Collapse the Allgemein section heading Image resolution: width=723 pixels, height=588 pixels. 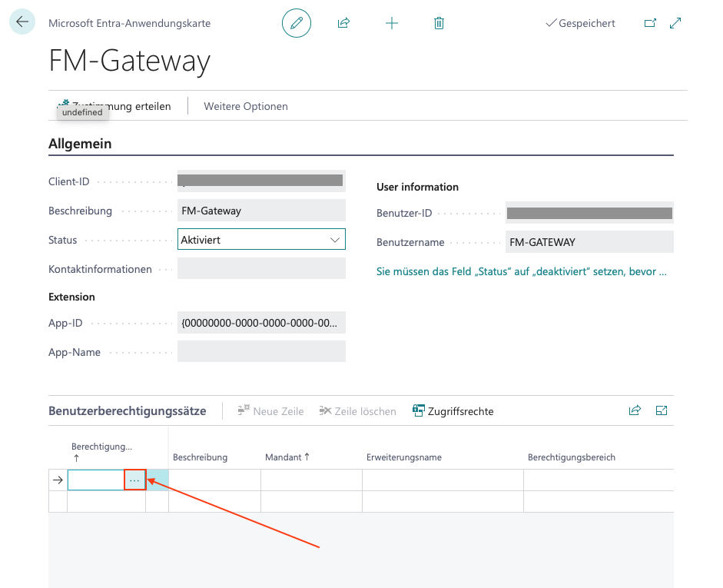80,144
